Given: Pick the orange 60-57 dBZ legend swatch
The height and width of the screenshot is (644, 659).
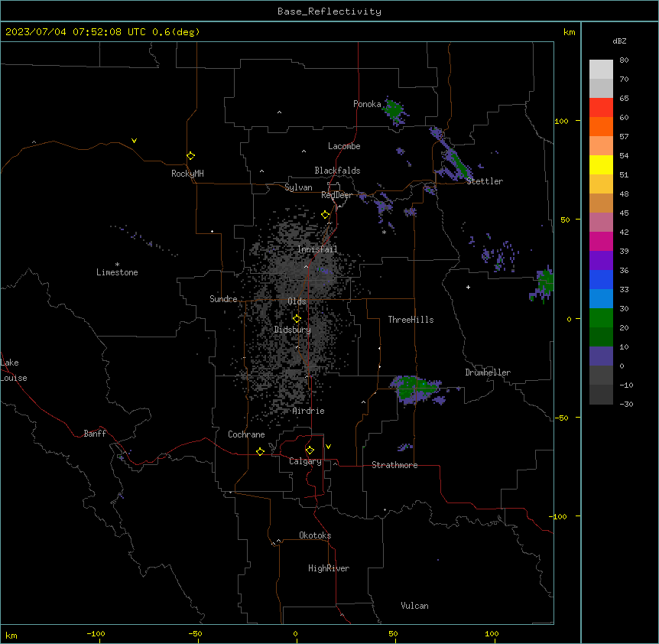Looking at the screenshot, I should (x=601, y=126).
